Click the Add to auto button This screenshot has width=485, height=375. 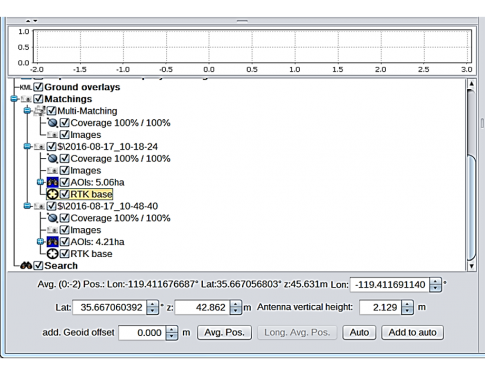coord(412,332)
